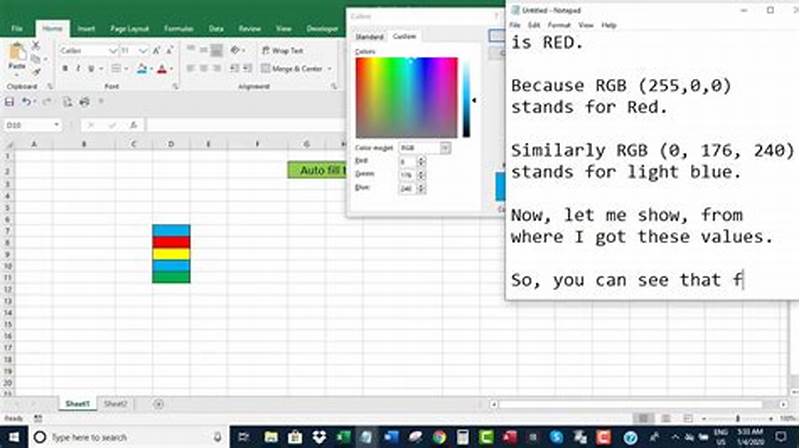The height and width of the screenshot is (448, 800).
Task: Click the Red value spinner arrows
Action: point(421,162)
